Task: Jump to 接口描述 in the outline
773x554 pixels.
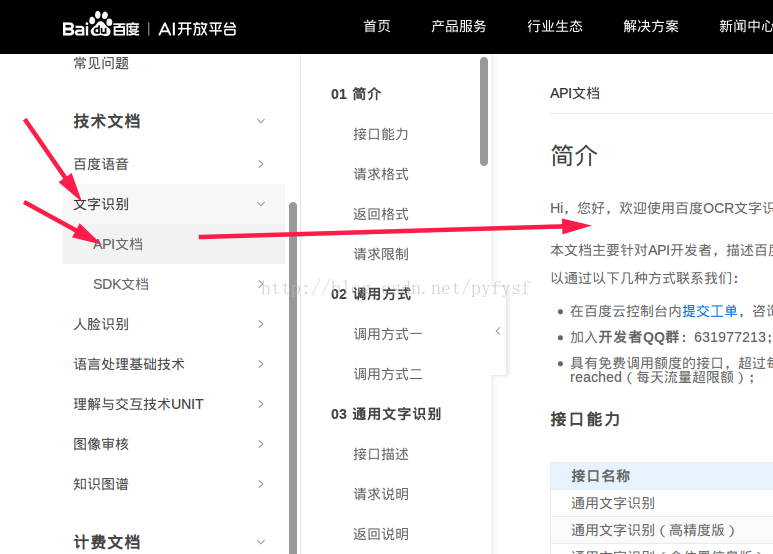Action: click(381, 454)
